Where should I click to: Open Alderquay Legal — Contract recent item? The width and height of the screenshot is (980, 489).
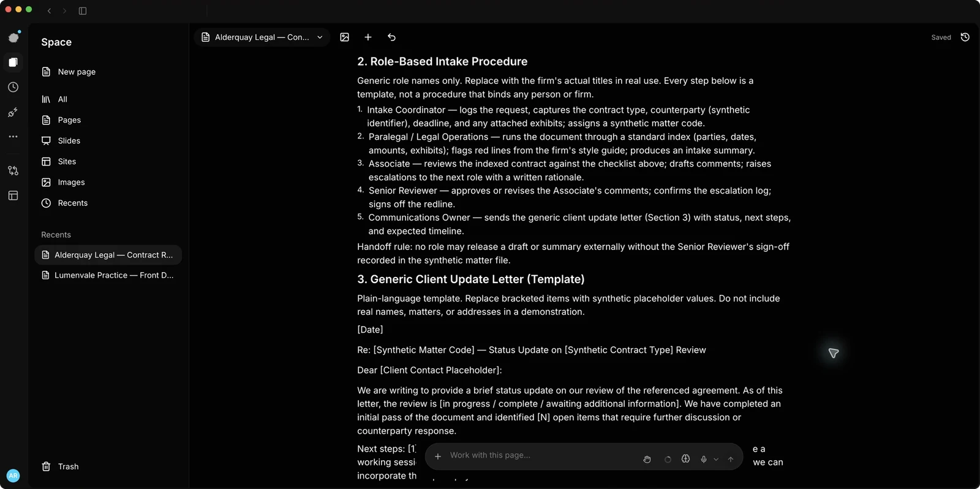(108, 255)
